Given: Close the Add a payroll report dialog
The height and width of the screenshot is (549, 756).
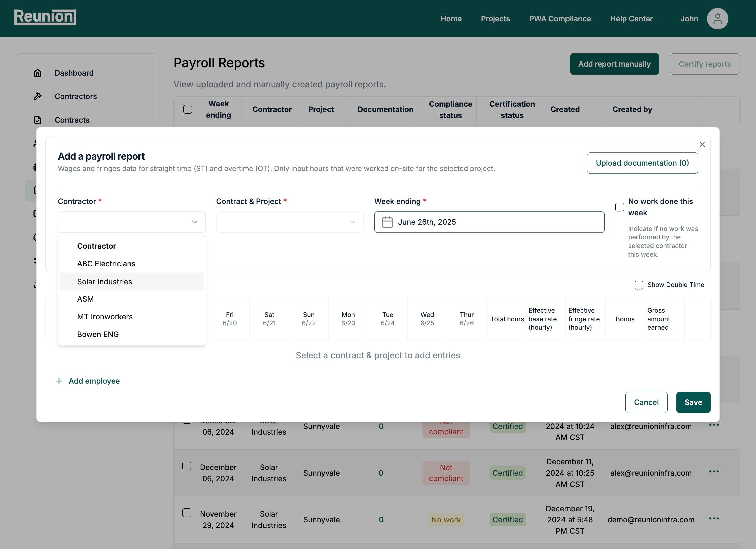Looking at the screenshot, I should pyautogui.click(x=702, y=144).
